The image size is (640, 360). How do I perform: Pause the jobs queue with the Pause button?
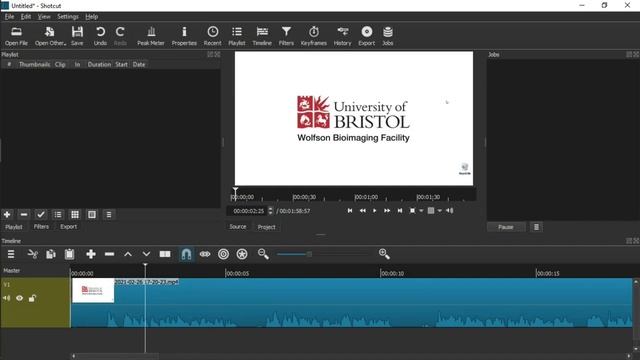point(506,227)
